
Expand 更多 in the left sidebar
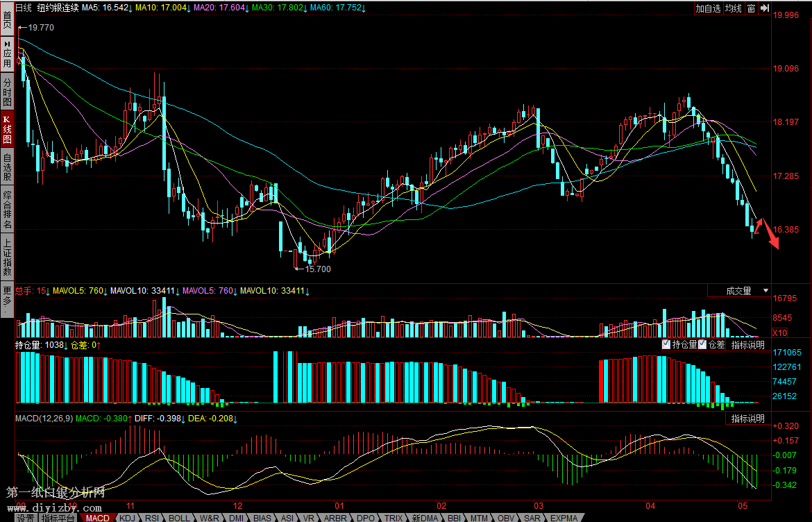coord(7,300)
